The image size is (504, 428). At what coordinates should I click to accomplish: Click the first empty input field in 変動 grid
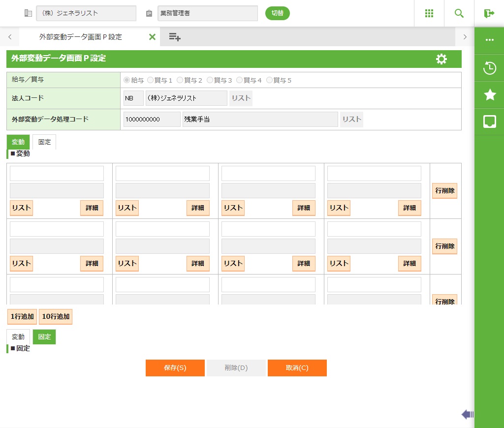(x=57, y=173)
